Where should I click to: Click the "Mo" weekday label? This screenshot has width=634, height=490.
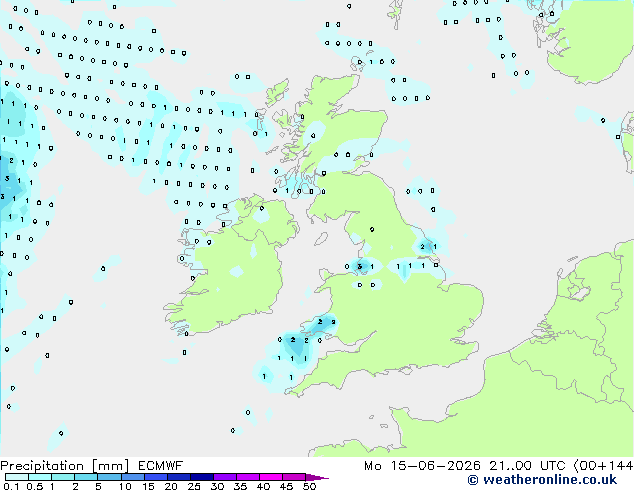pos(373,466)
